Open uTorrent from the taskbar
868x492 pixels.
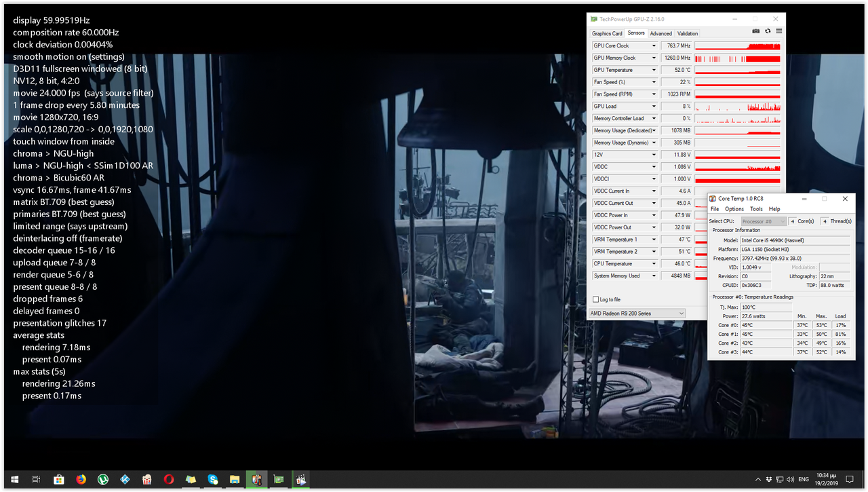[103, 479]
